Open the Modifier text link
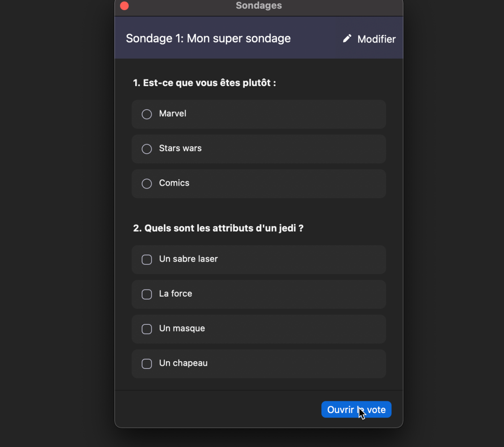Image resolution: width=504 pixels, height=447 pixels. point(376,39)
